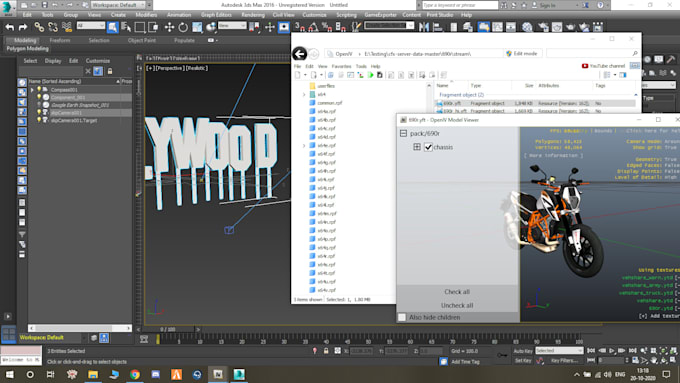
Task: Click the Chrome icon in taskbar
Action: (135, 374)
